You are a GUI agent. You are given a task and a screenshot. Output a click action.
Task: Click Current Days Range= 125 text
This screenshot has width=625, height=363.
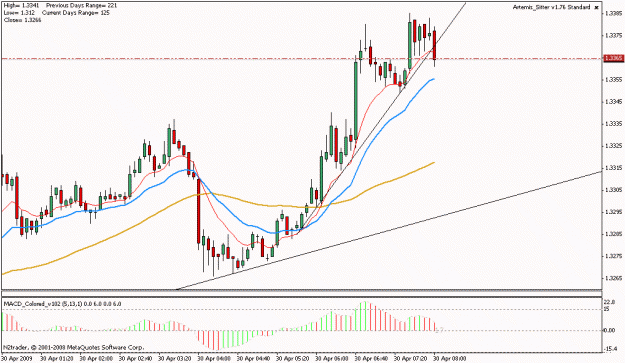[76, 13]
